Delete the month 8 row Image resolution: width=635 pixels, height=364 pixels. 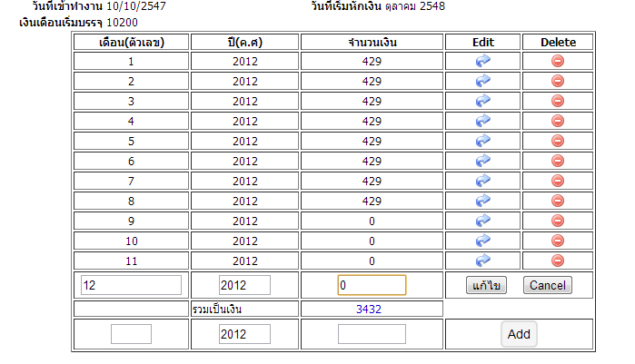click(x=558, y=201)
